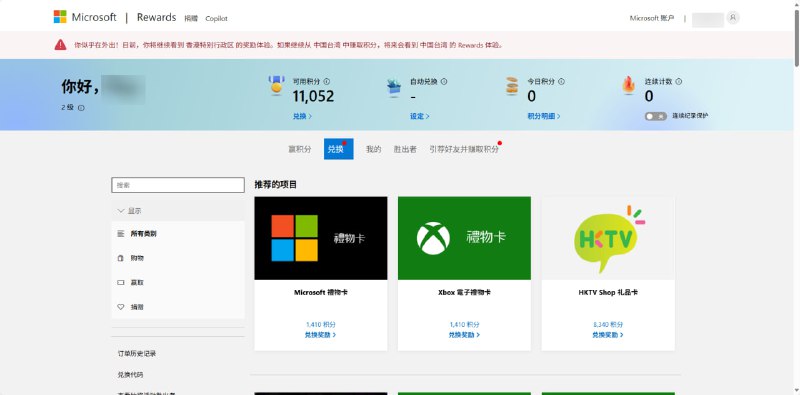Click the Microsoft logo in the header
The height and width of the screenshot is (395, 800).
[85, 17]
